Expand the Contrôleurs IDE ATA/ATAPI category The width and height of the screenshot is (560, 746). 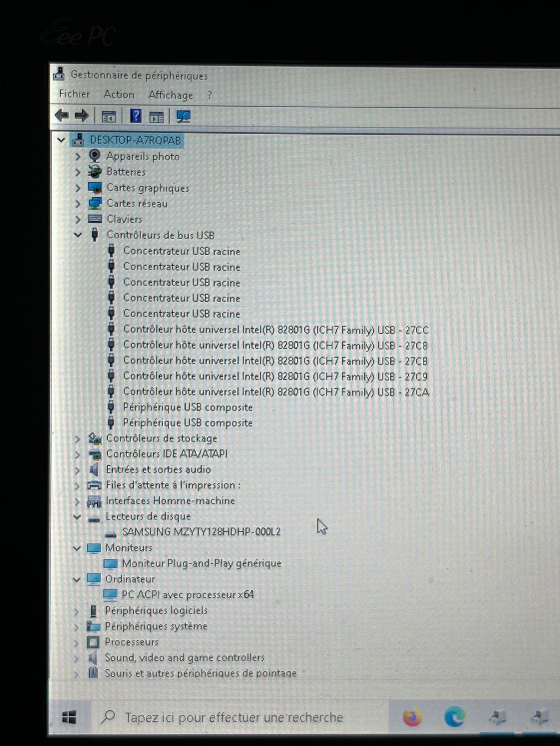point(77,454)
